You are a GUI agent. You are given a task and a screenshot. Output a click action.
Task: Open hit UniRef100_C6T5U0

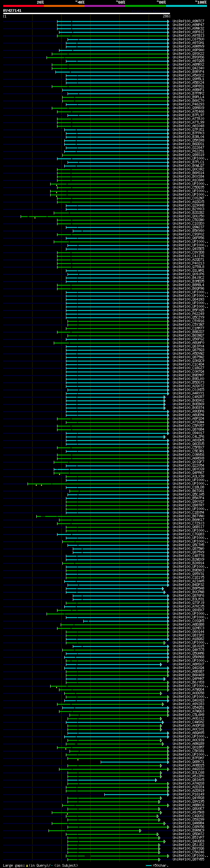(x=188, y=39)
